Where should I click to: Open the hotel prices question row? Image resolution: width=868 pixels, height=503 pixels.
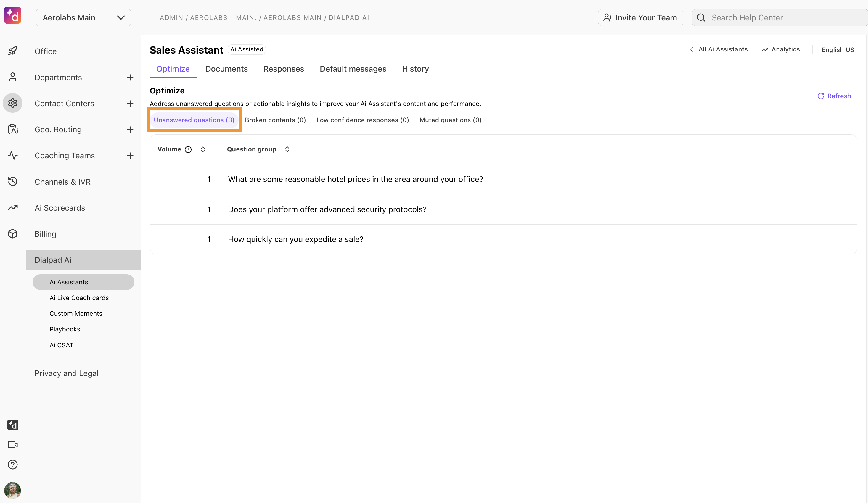pyautogui.click(x=503, y=179)
